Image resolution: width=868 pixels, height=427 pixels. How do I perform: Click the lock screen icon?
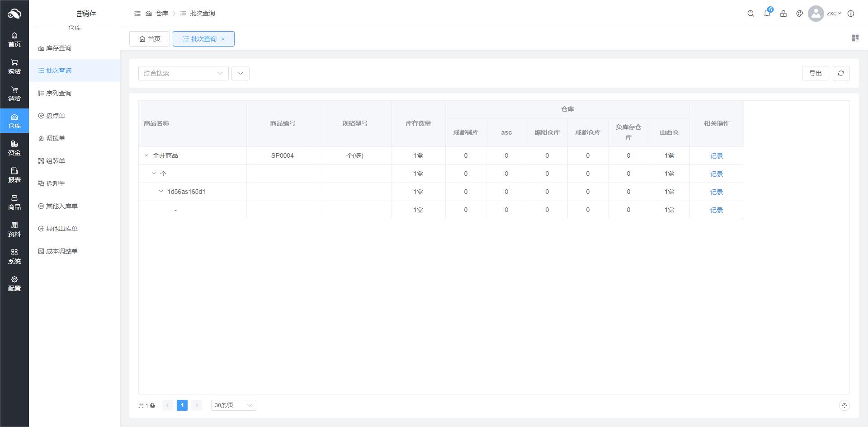pyautogui.click(x=783, y=14)
